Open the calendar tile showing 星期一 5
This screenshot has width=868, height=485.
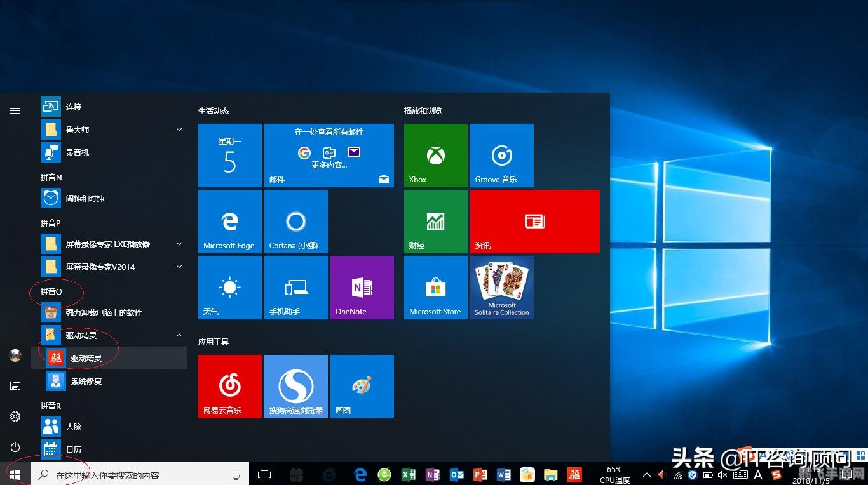pos(230,156)
